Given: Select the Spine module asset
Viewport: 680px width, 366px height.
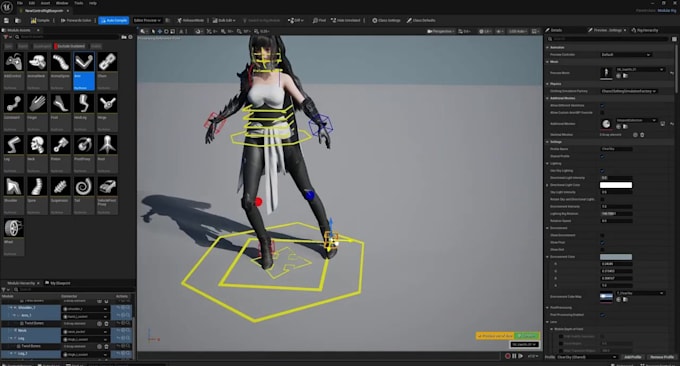Looking at the screenshot, I should (37, 196).
